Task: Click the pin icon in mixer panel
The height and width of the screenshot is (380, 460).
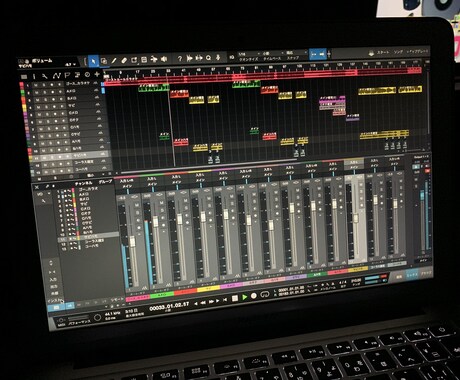Action: 47,186
